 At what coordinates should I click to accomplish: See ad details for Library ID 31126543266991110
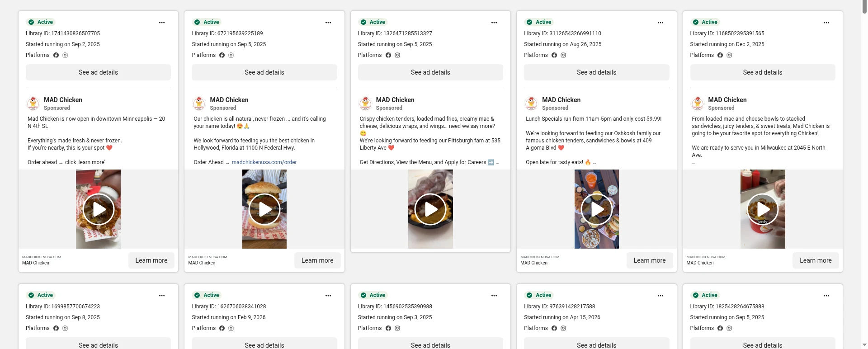(x=597, y=72)
